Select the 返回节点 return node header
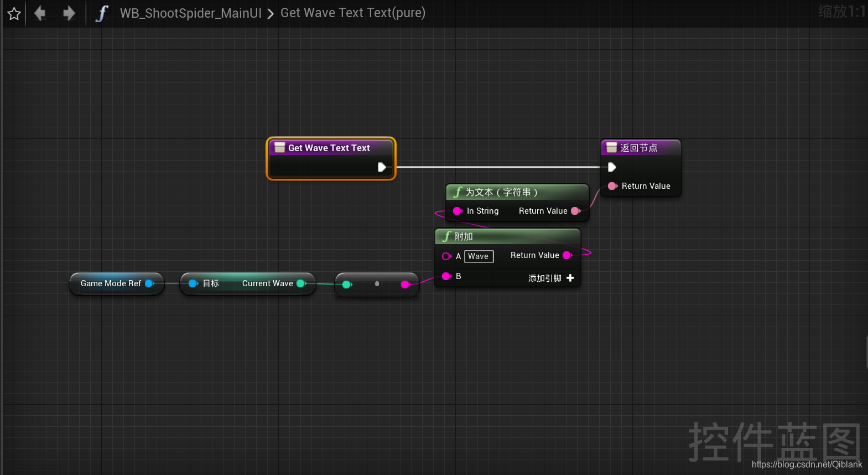Image resolution: width=868 pixels, height=475 pixels. pos(641,148)
